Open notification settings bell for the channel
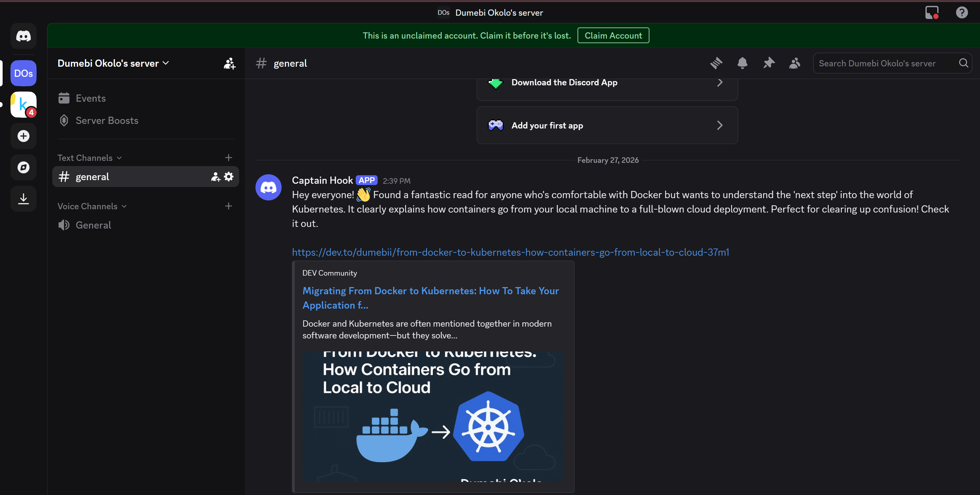 click(x=742, y=63)
